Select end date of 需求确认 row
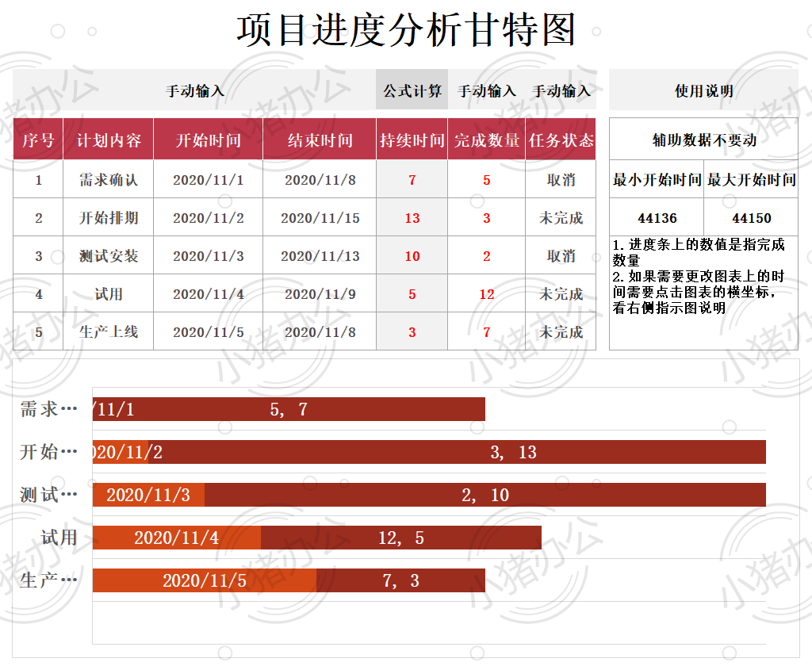Viewport: 812px width, 670px height. coord(320,179)
